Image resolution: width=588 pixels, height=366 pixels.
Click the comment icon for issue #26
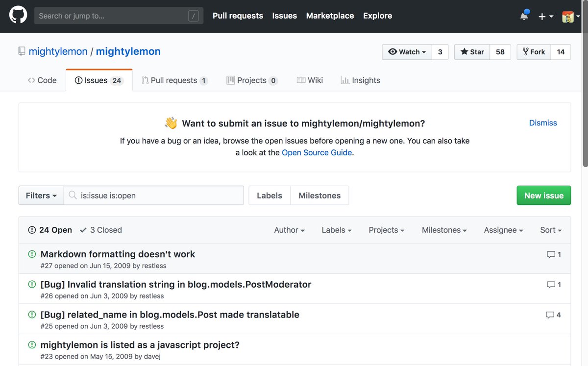click(551, 285)
